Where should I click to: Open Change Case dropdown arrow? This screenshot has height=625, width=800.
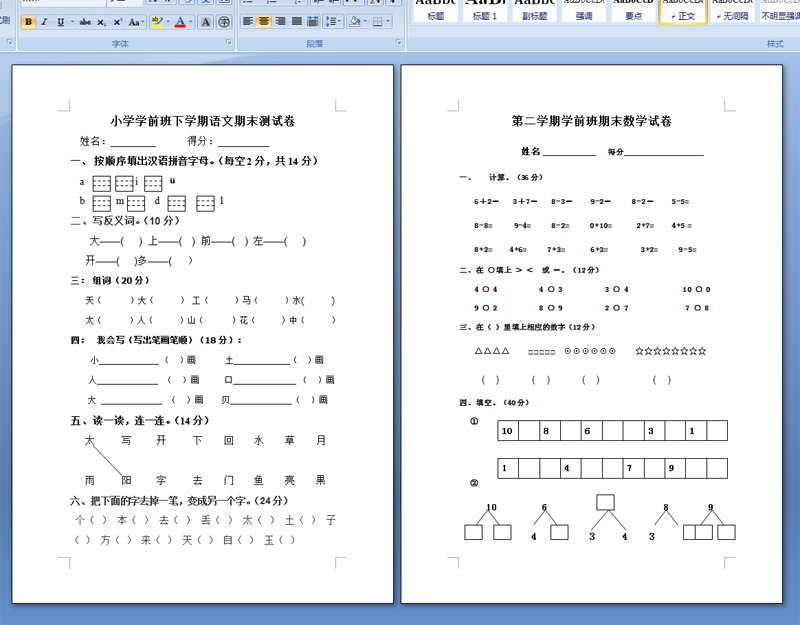coord(142,22)
